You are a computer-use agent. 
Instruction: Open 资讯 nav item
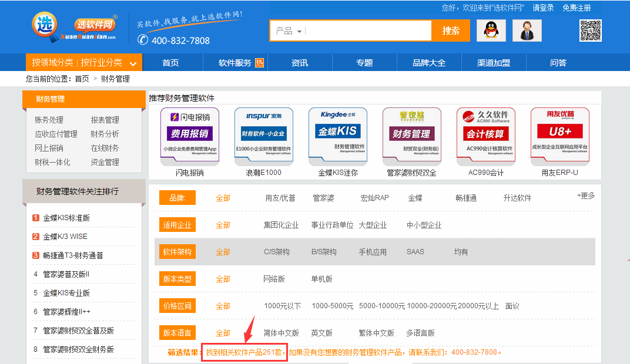coord(300,63)
